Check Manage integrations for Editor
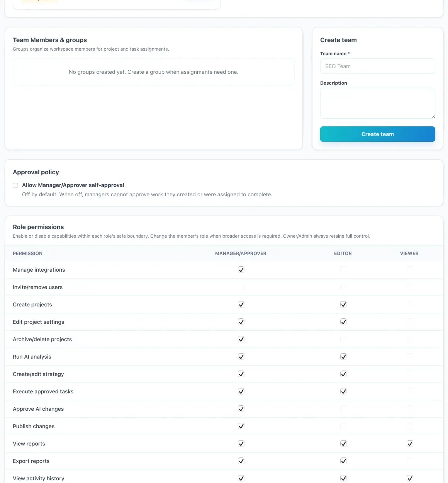Viewport: 448px width, 483px height. [343, 270]
